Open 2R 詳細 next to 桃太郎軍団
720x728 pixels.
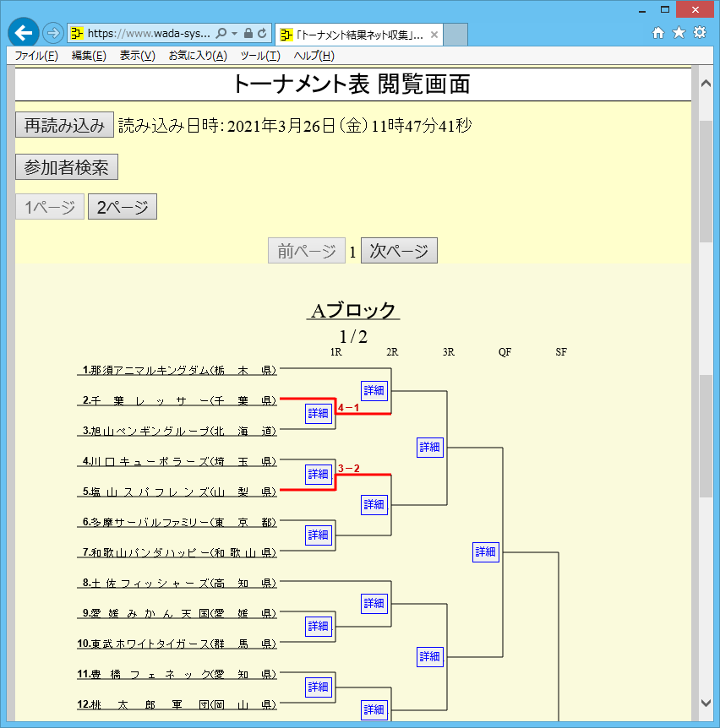(x=374, y=710)
